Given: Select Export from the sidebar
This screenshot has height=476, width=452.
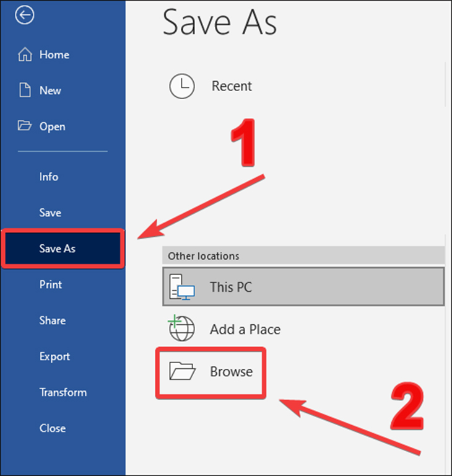Looking at the screenshot, I should 54,357.
